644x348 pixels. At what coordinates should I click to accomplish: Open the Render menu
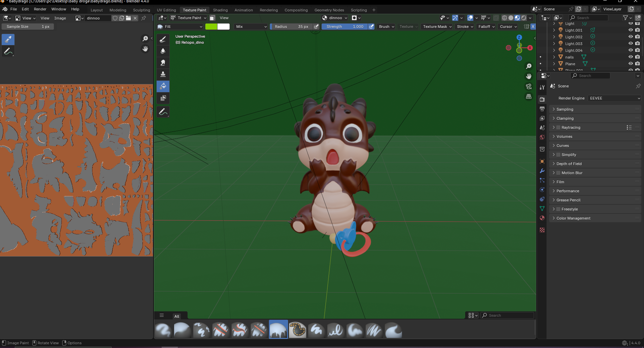point(40,9)
